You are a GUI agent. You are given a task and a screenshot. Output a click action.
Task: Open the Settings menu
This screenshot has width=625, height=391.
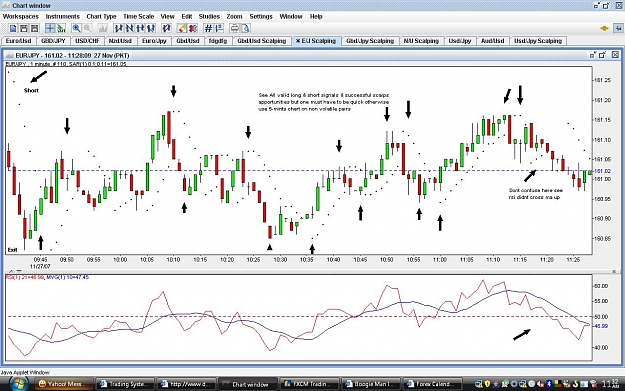pos(261,16)
